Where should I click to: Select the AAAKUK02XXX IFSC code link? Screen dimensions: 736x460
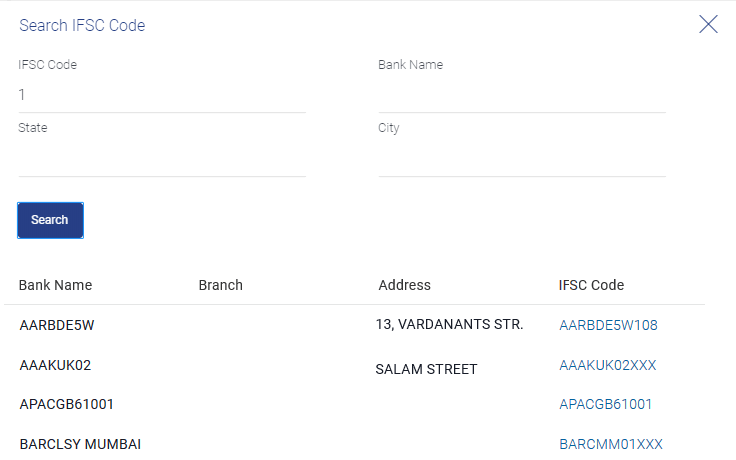click(607, 365)
